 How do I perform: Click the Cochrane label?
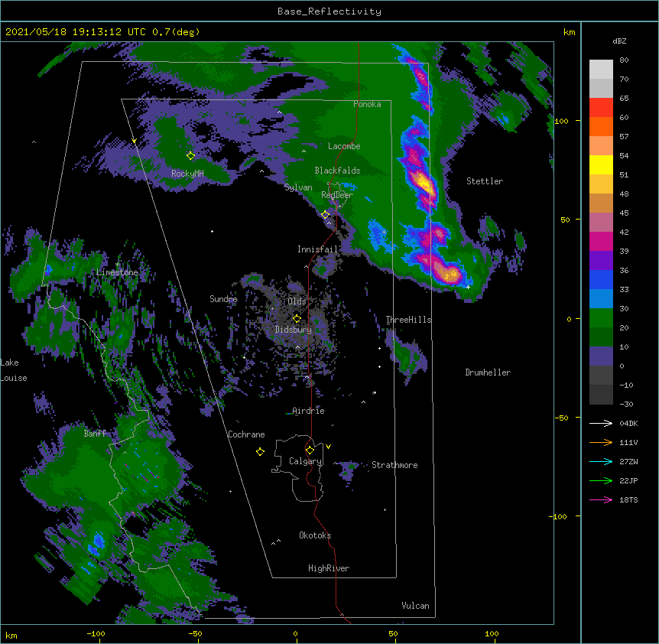coord(246,434)
